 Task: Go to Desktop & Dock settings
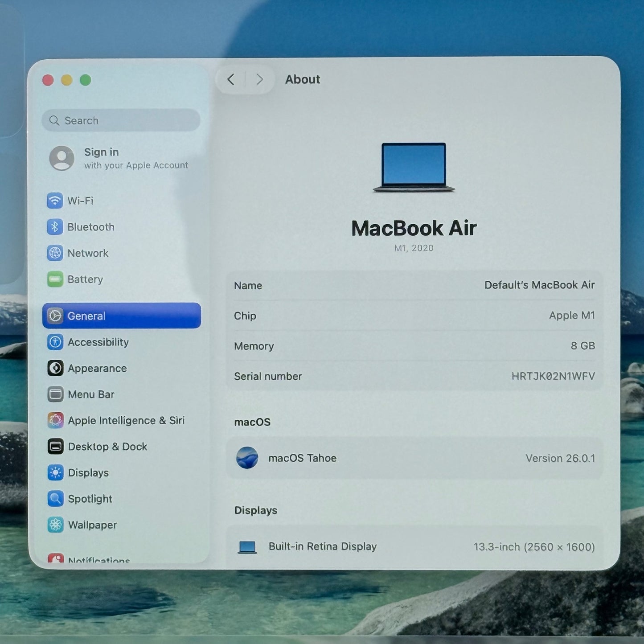pyautogui.click(x=107, y=447)
